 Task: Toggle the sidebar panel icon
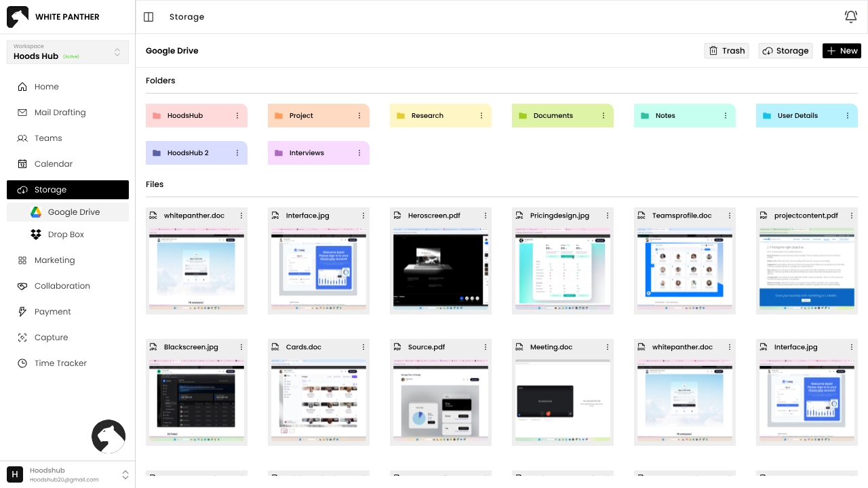coord(149,17)
